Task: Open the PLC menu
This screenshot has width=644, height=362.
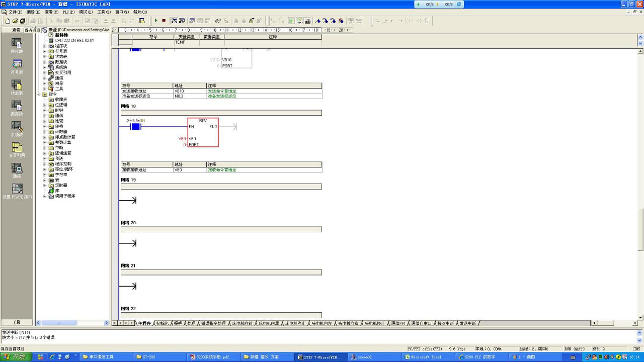Action: [x=68, y=12]
